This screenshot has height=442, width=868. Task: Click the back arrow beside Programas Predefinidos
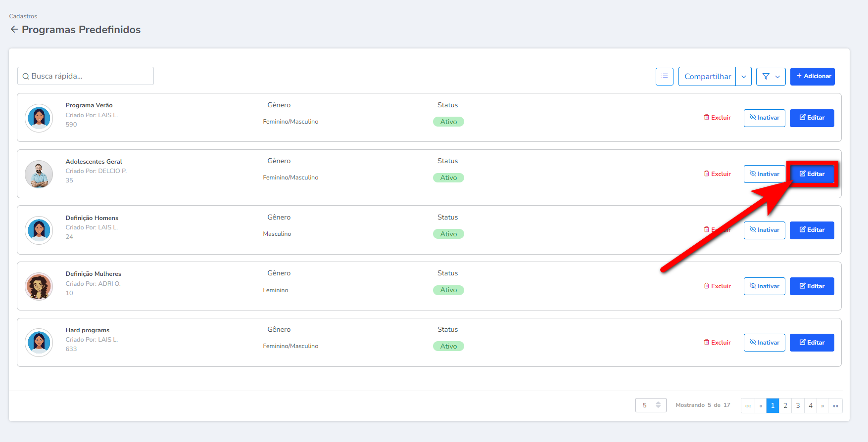[14, 30]
